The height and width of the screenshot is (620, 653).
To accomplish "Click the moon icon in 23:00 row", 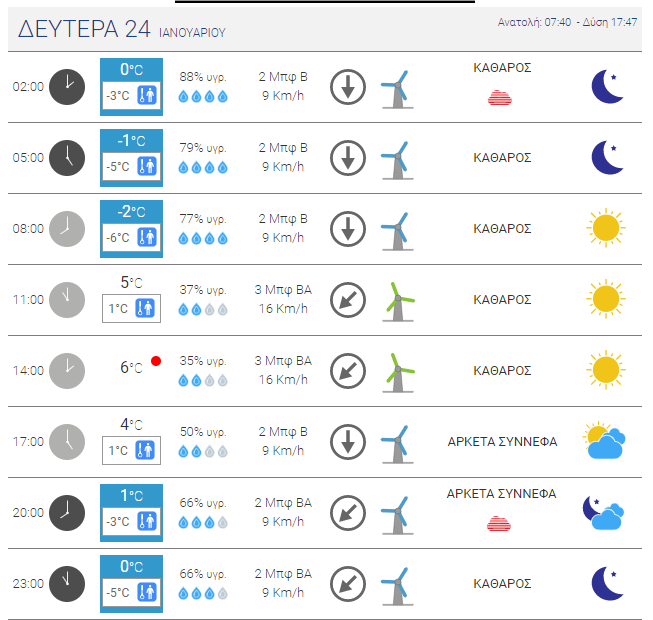I will point(606,583).
